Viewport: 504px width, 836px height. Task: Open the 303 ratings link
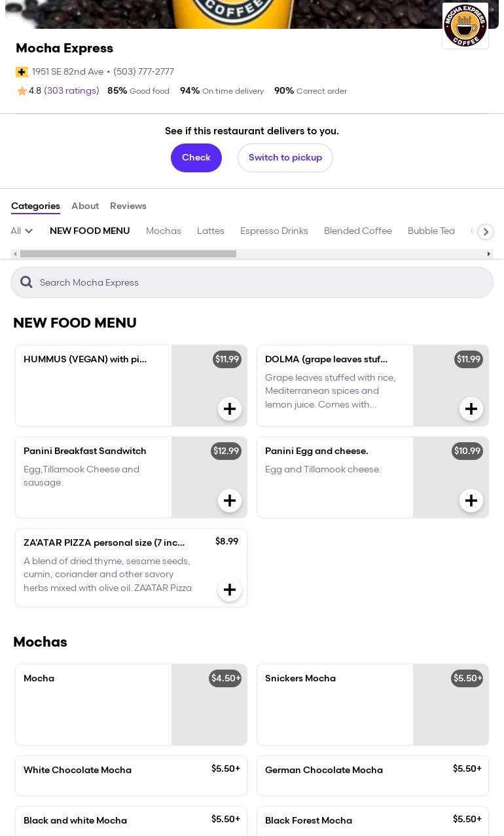pos(71,91)
